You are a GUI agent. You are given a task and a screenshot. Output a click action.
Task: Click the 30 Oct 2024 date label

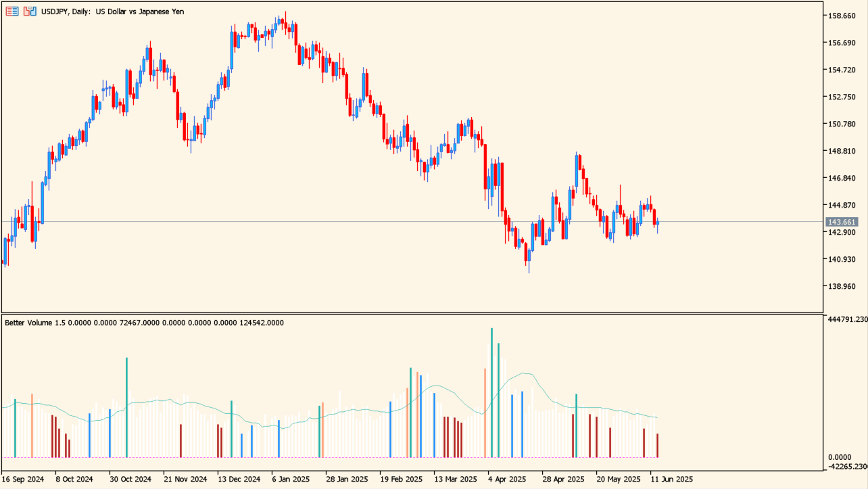(130, 479)
